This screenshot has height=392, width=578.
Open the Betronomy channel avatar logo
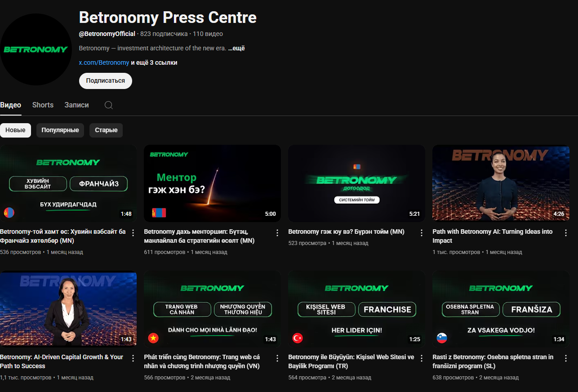[36, 49]
